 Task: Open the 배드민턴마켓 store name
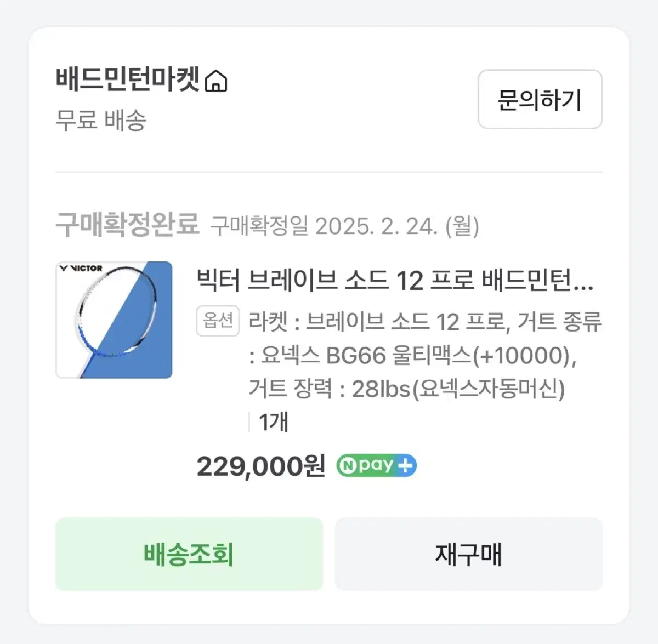[x=127, y=79]
